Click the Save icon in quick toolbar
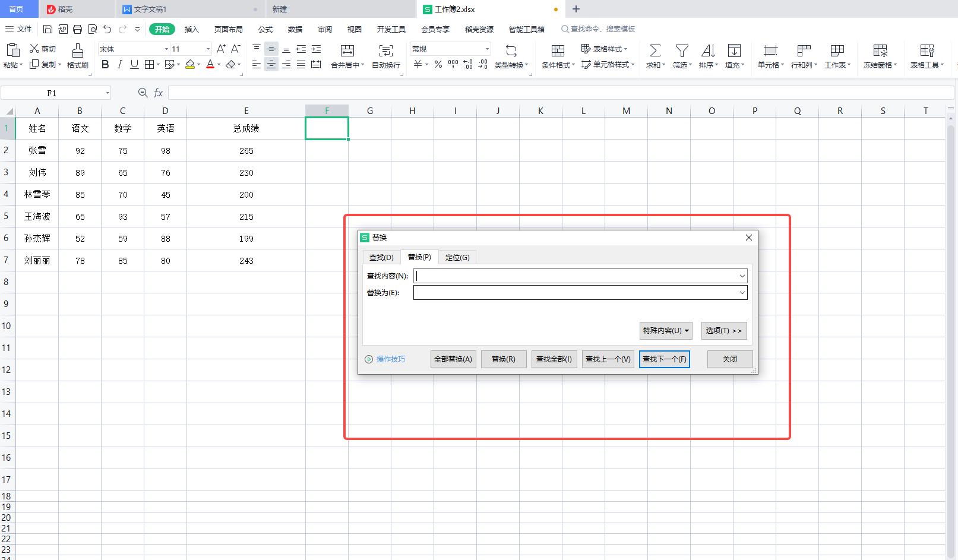958x560 pixels. pyautogui.click(x=48, y=29)
